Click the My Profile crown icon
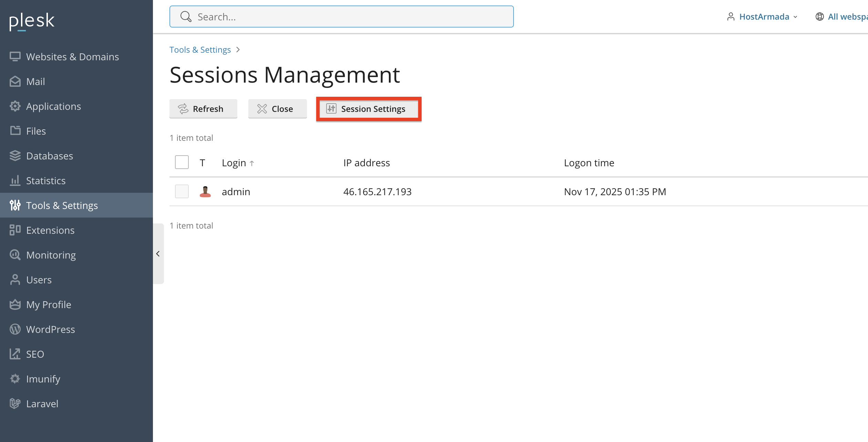 pos(15,304)
